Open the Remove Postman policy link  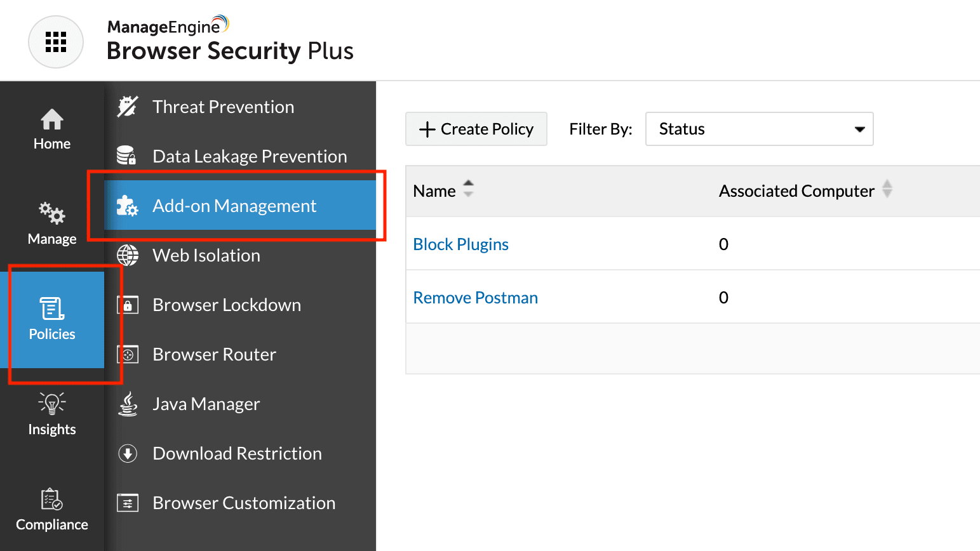(x=475, y=298)
